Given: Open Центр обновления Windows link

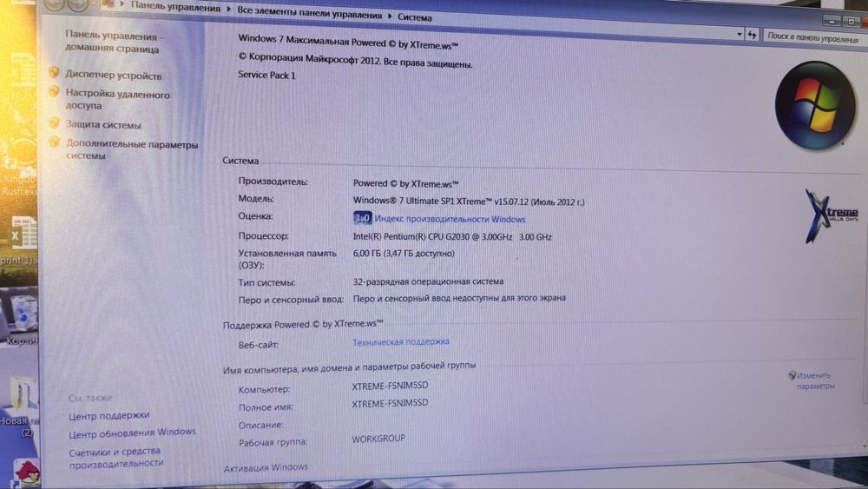Looking at the screenshot, I should point(132,433).
